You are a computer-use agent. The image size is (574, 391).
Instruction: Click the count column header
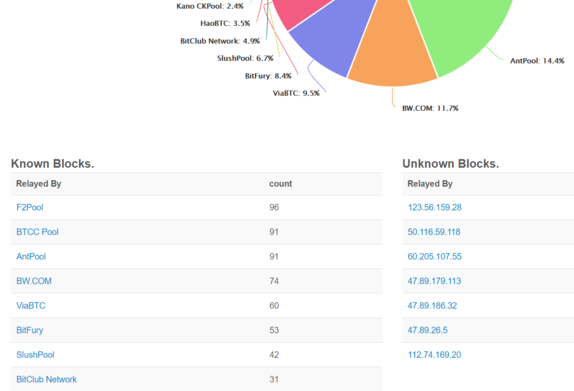[x=280, y=184]
